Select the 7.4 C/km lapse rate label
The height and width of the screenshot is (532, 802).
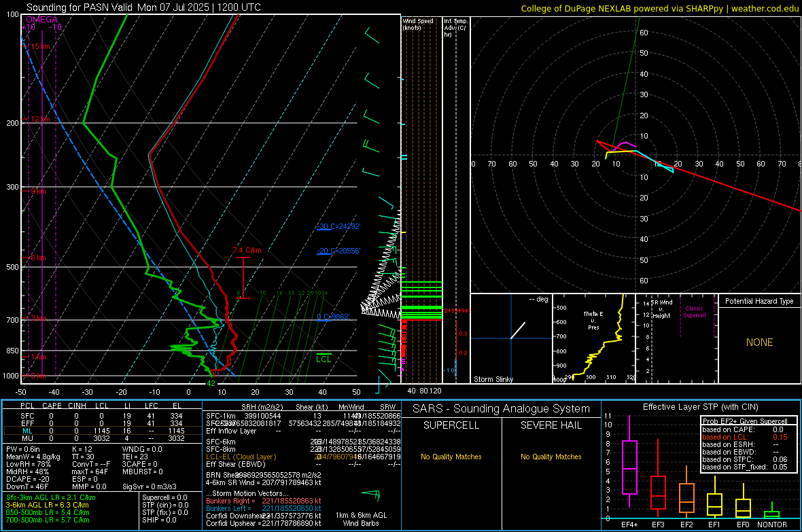(x=247, y=250)
